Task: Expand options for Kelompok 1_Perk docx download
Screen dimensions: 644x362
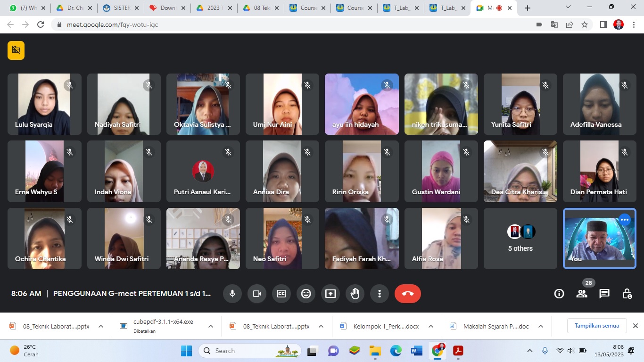Action: (430, 326)
